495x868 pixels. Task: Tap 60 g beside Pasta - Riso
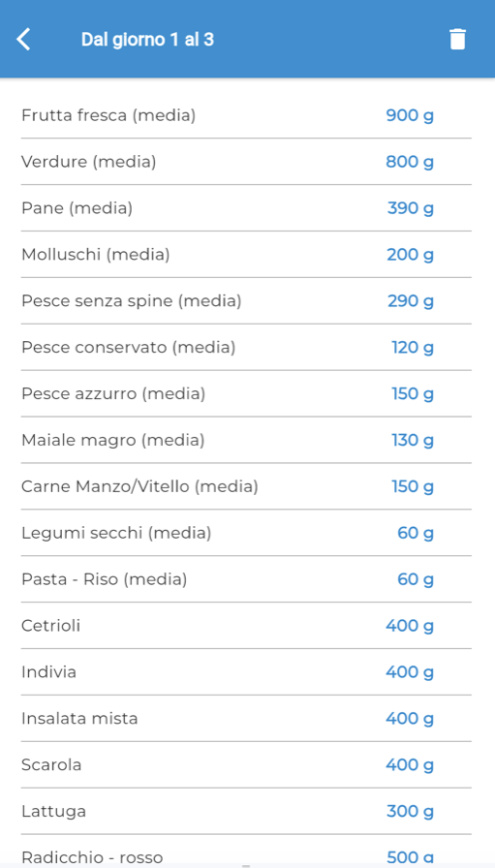point(416,580)
